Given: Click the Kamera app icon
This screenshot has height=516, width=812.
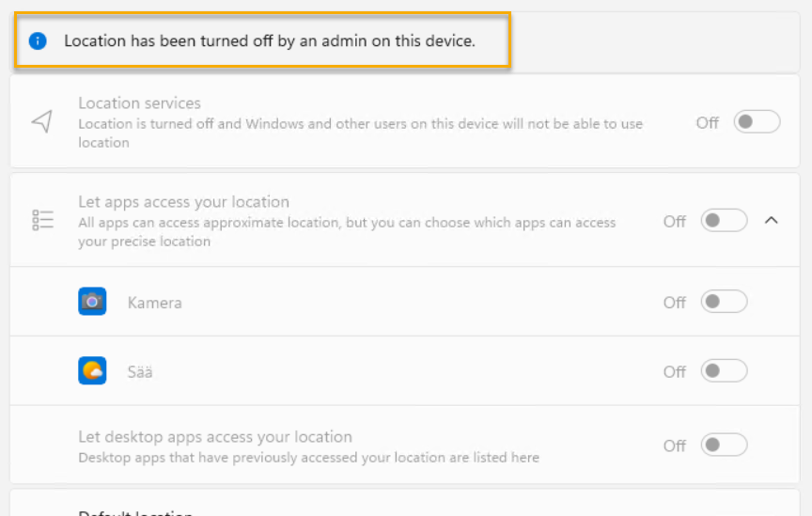Looking at the screenshot, I should click(x=92, y=302).
